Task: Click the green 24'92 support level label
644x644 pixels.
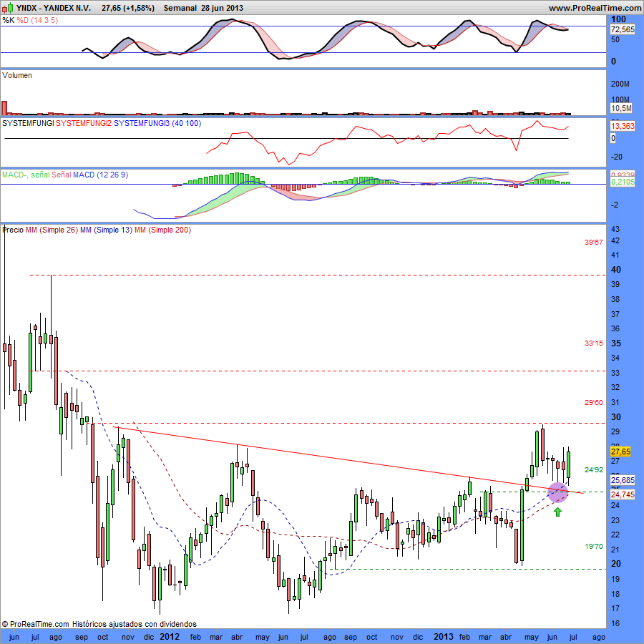Action: (594, 470)
